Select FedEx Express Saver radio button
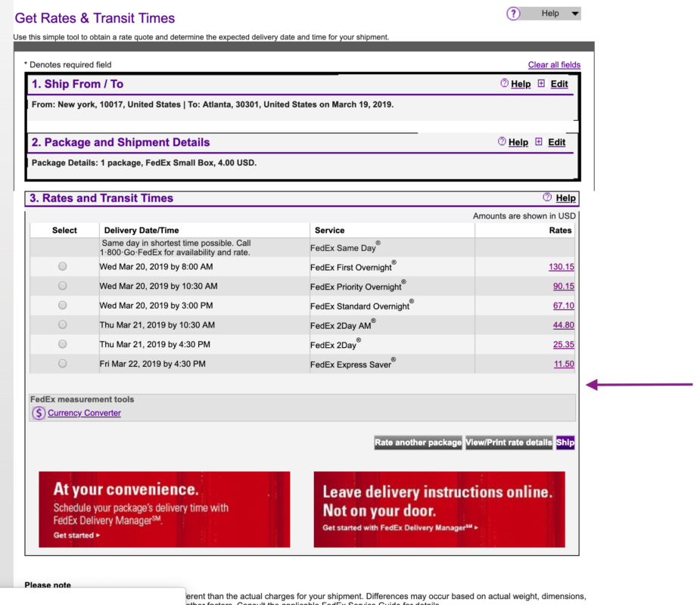 point(63,363)
